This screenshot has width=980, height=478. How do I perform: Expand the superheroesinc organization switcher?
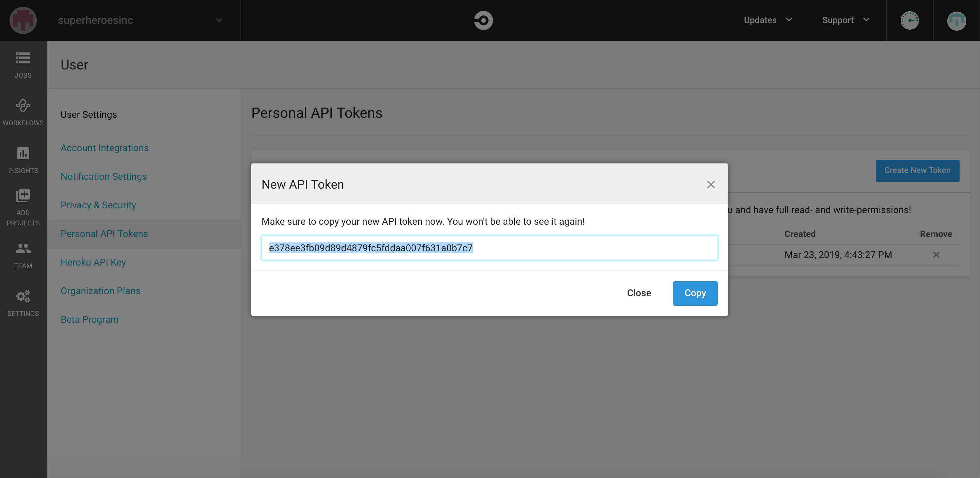pyautogui.click(x=219, y=20)
